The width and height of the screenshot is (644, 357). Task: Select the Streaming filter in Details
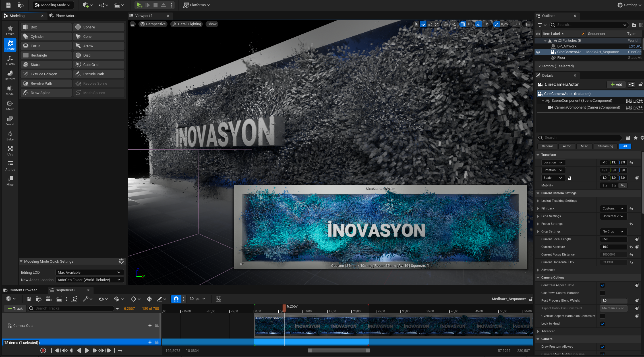605,146
